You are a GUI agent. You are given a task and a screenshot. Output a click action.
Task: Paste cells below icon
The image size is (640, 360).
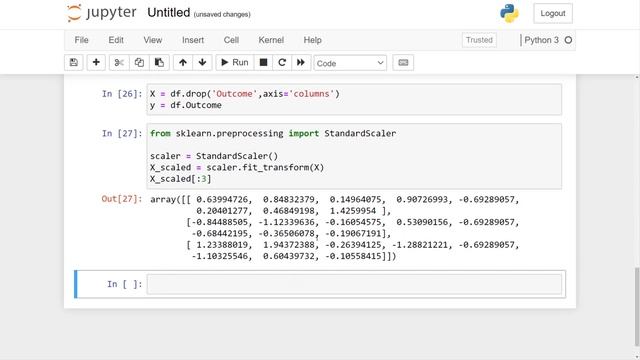pyautogui.click(x=159, y=62)
